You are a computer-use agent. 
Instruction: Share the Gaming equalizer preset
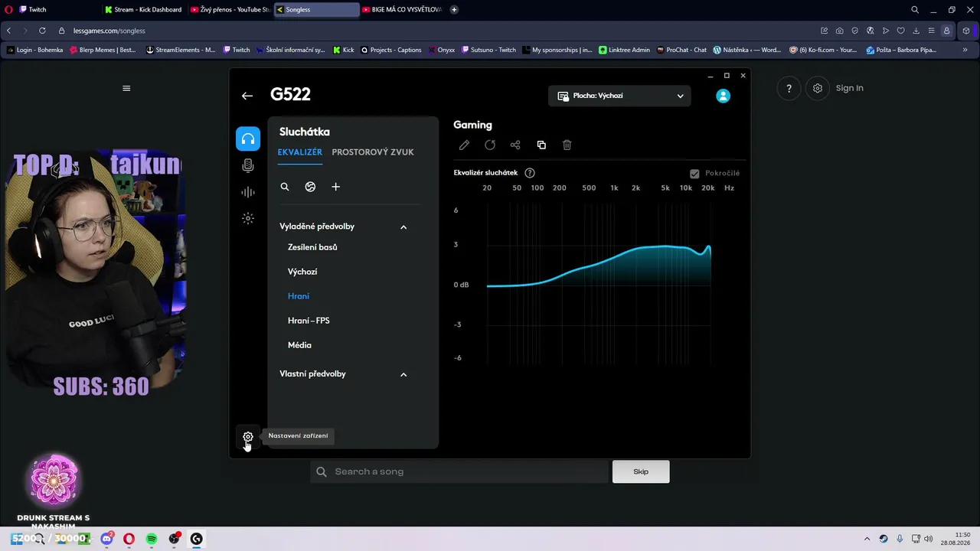pos(515,145)
